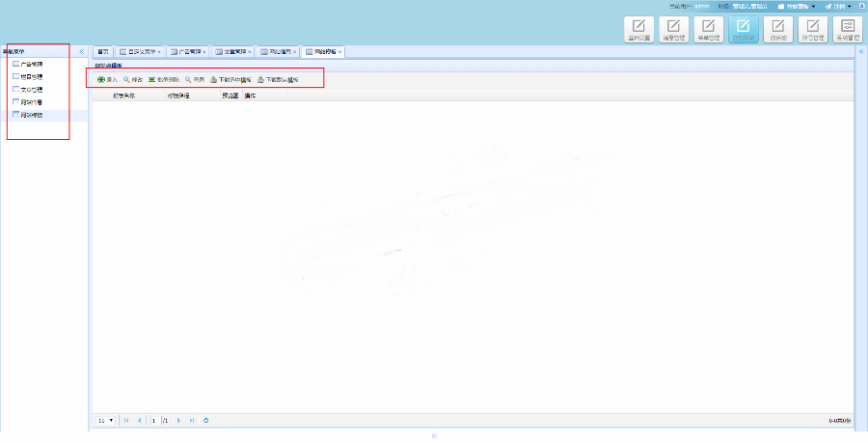
Task: Expand the collapsed right side panel arrow
Action: pyautogui.click(x=861, y=51)
